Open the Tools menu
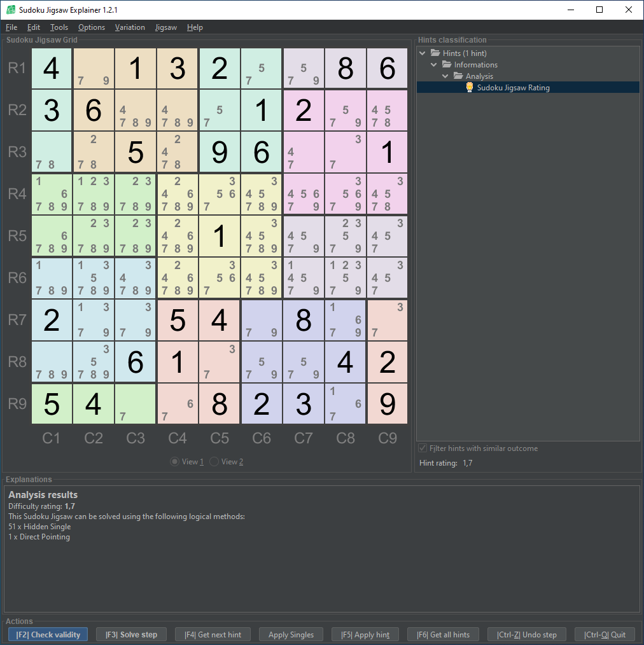This screenshot has height=645, width=644. 59,27
